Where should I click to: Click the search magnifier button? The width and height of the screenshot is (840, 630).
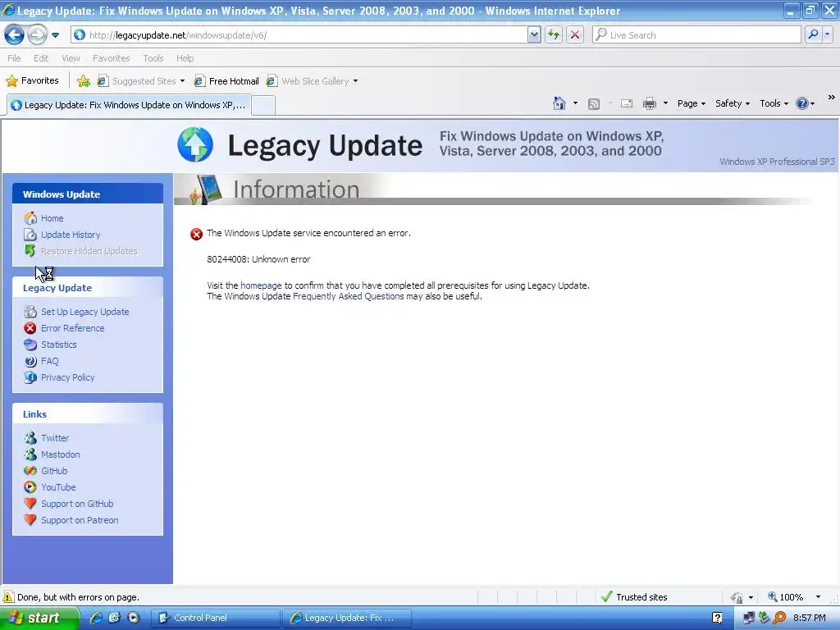coord(813,35)
